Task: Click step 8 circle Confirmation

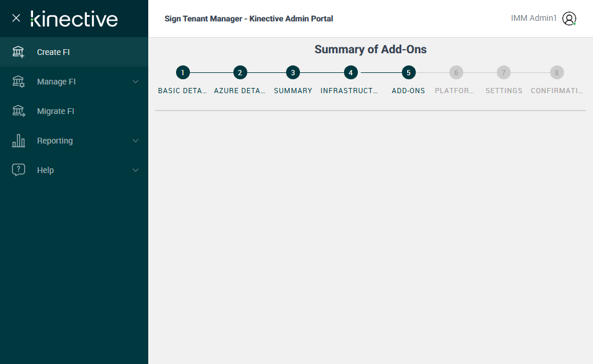Action: (x=557, y=72)
